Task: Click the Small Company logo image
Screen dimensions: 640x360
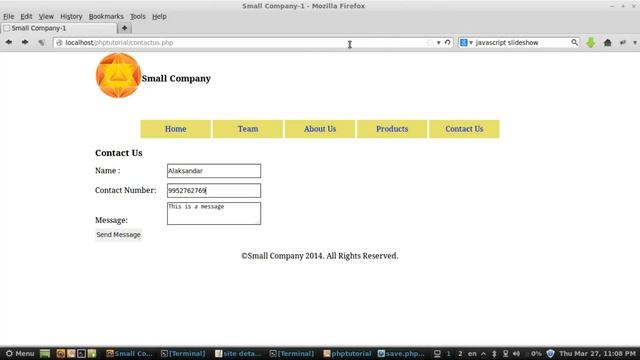Action: click(118, 76)
